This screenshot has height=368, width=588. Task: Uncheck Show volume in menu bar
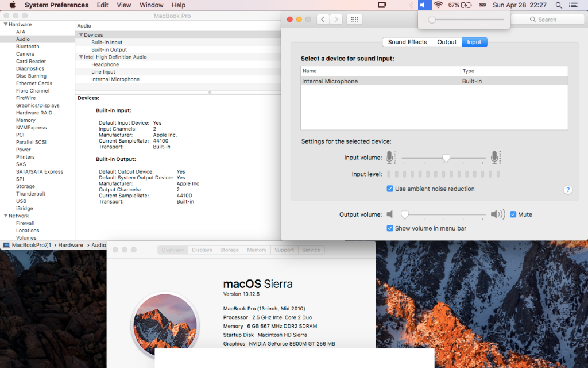[390, 228]
